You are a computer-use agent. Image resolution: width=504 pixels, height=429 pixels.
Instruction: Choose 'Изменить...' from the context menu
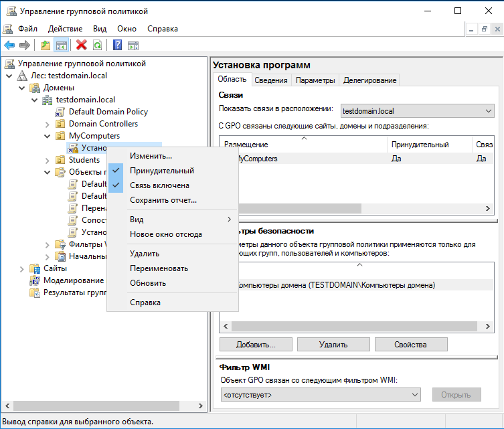151,156
